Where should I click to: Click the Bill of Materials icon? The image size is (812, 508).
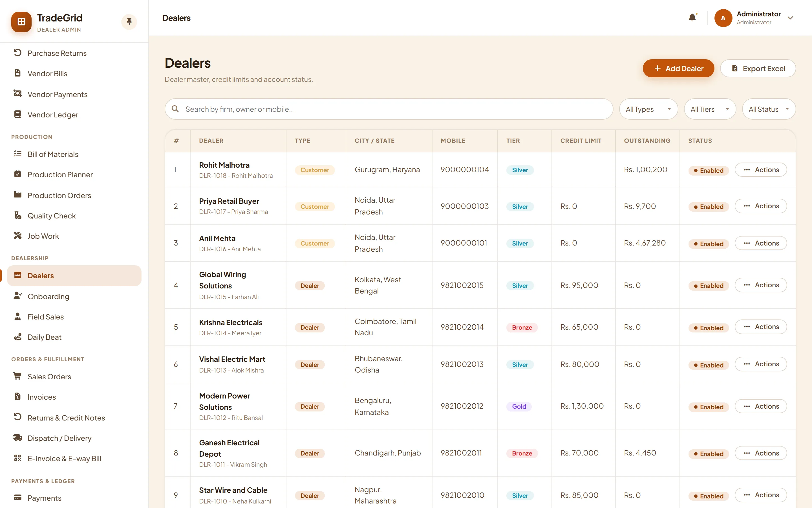(x=17, y=154)
